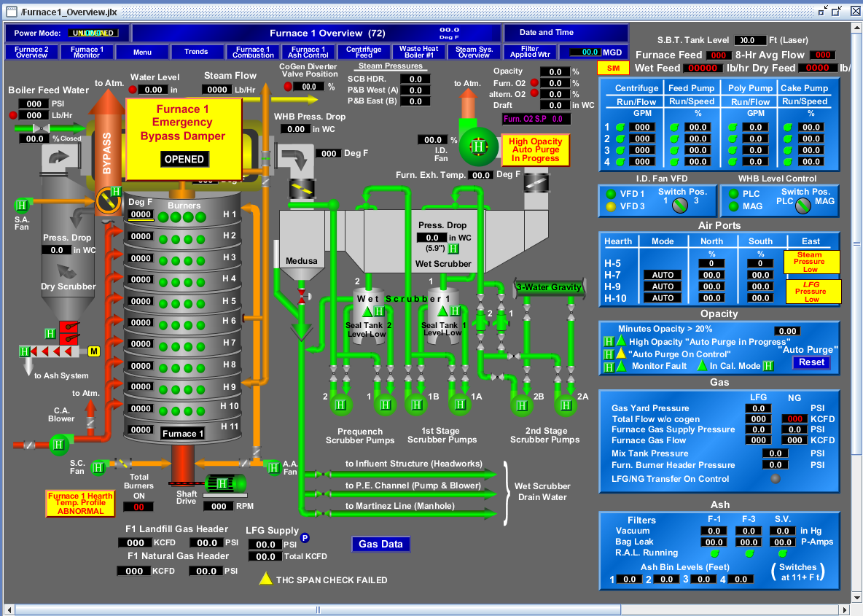This screenshot has width=863, height=616.
Task: Click the round bypass damper valve icon
Action: pos(108,198)
